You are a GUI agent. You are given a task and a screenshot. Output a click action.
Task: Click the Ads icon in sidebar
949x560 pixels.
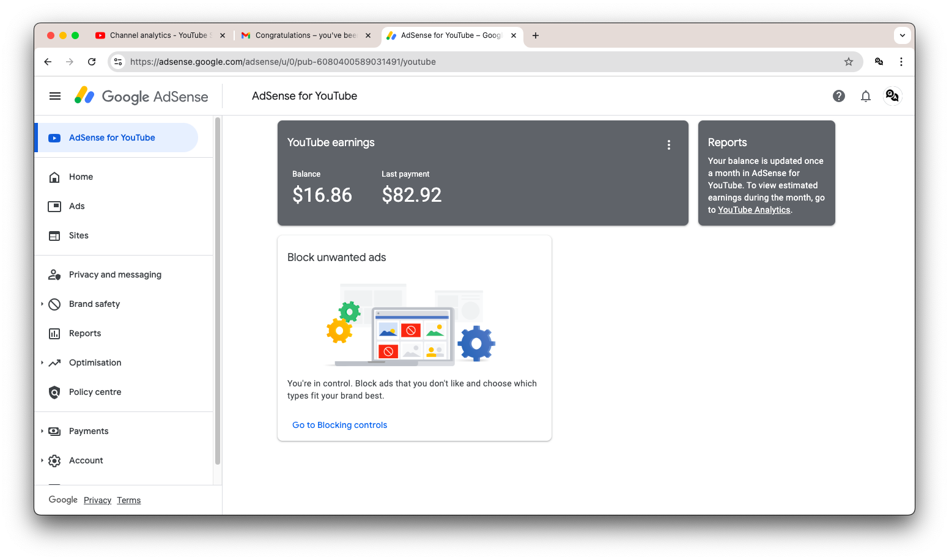click(54, 207)
